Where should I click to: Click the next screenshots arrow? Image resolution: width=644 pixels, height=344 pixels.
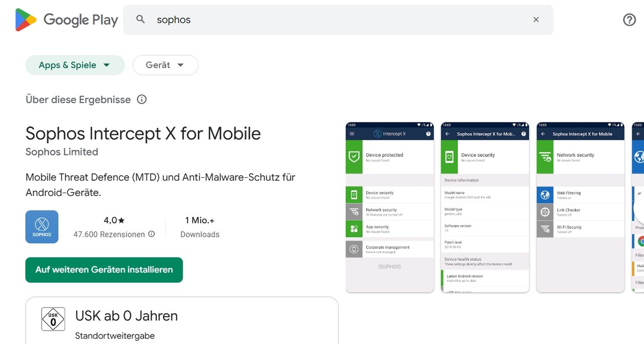click(639, 207)
